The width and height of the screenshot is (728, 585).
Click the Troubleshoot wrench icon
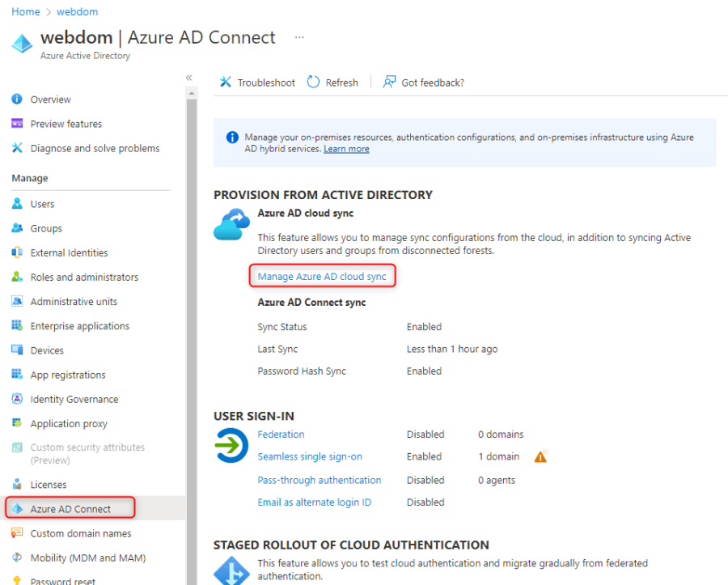click(225, 82)
